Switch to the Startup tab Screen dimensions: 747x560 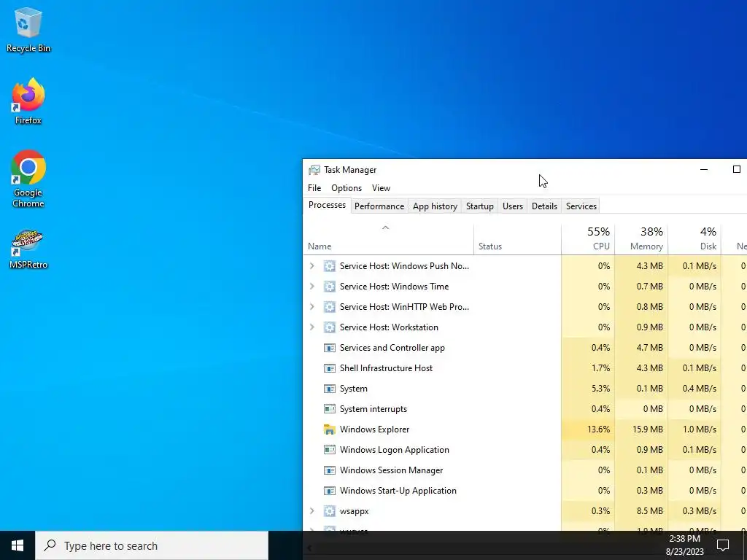(480, 206)
